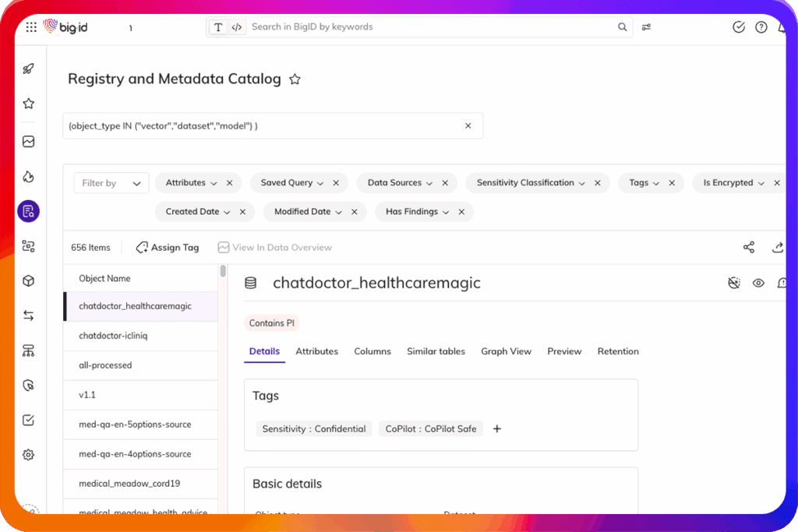The image size is (798, 532).
Task: Open the Graph View tab
Action: pos(506,351)
